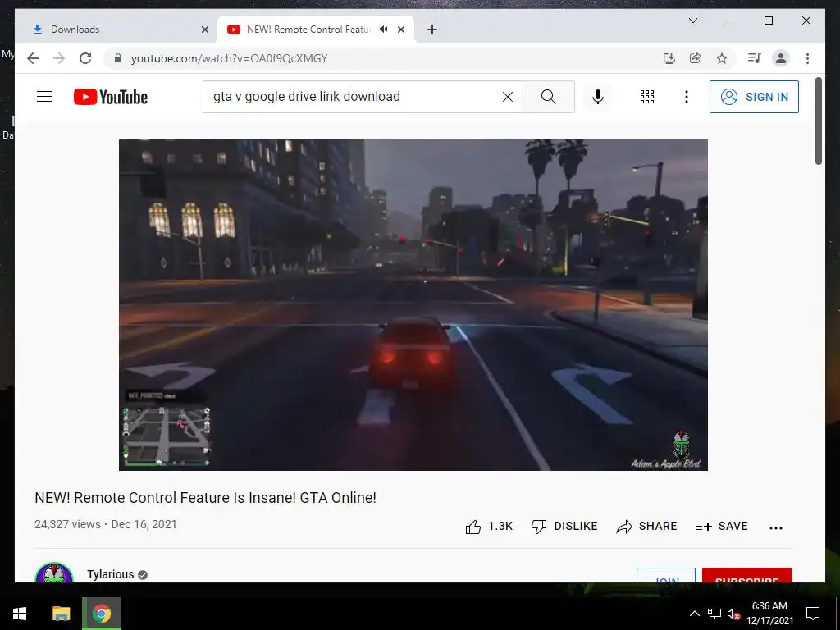Open the YouTube hamburger guide menu

click(x=44, y=97)
